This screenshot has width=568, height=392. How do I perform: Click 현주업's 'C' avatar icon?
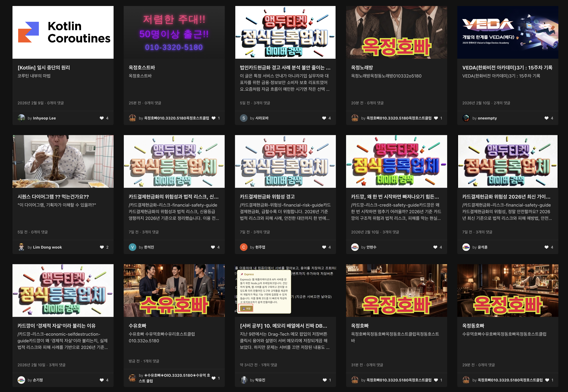pyautogui.click(x=243, y=247)
